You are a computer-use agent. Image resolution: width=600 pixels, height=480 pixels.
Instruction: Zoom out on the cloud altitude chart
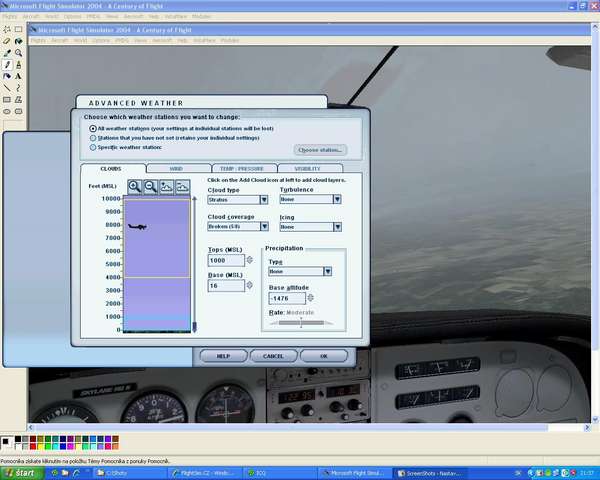[x=151, y=187]
